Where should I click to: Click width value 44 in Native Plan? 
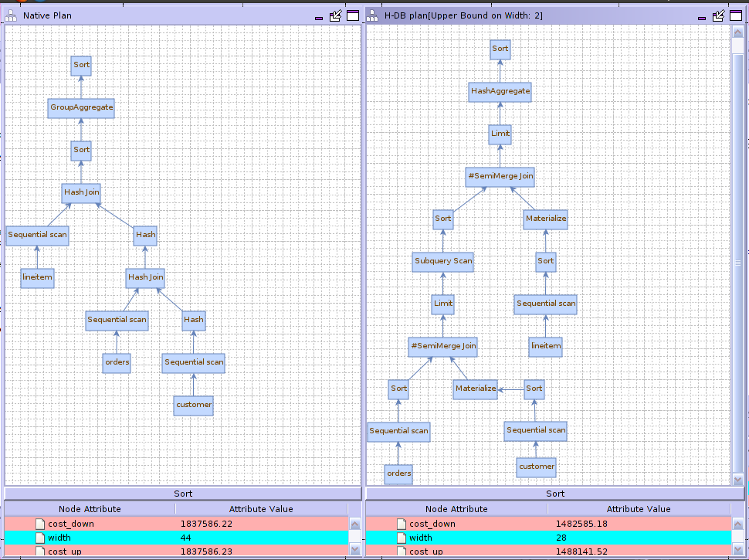186,538
